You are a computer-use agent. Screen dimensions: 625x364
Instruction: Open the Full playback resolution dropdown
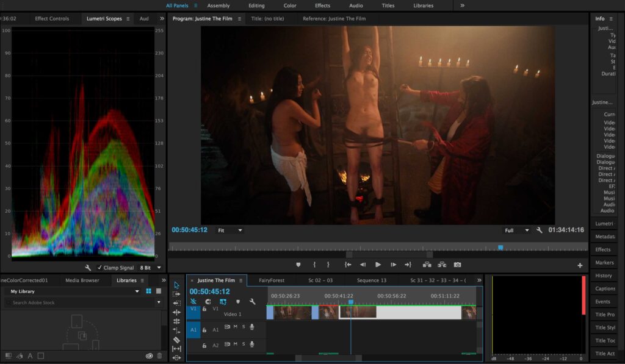click(516, 230)
